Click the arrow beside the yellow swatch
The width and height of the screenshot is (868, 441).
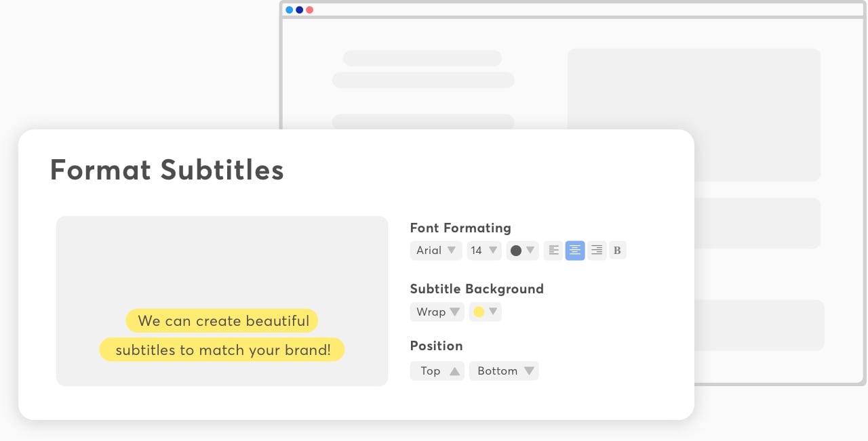[x=494, y=312]
